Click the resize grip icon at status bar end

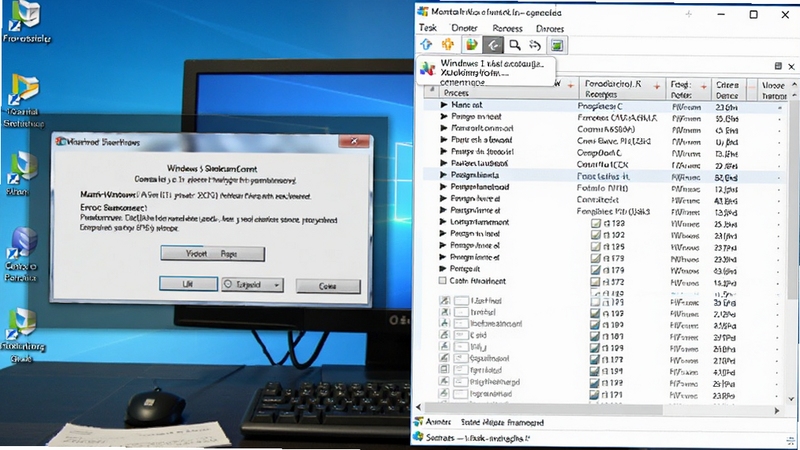pos(792,440)
